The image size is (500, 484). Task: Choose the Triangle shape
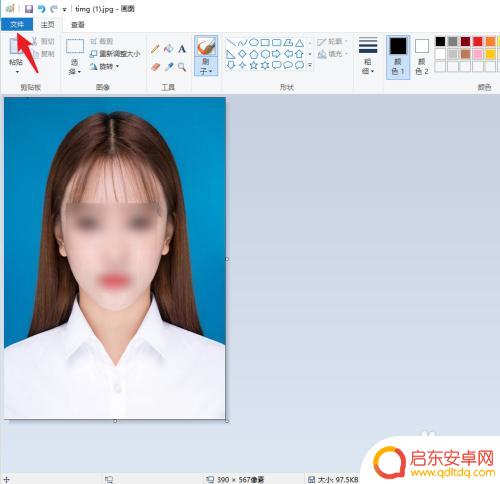click(x=300, y=43)
